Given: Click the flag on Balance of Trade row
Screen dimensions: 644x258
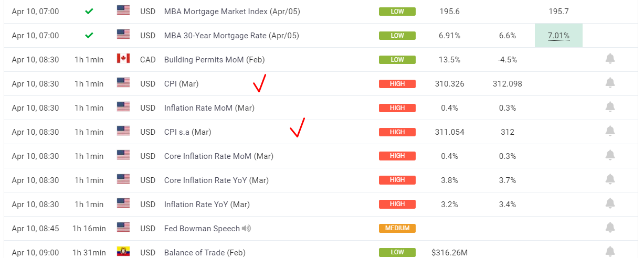Looking at the screenshot, I should click(123, 252).
